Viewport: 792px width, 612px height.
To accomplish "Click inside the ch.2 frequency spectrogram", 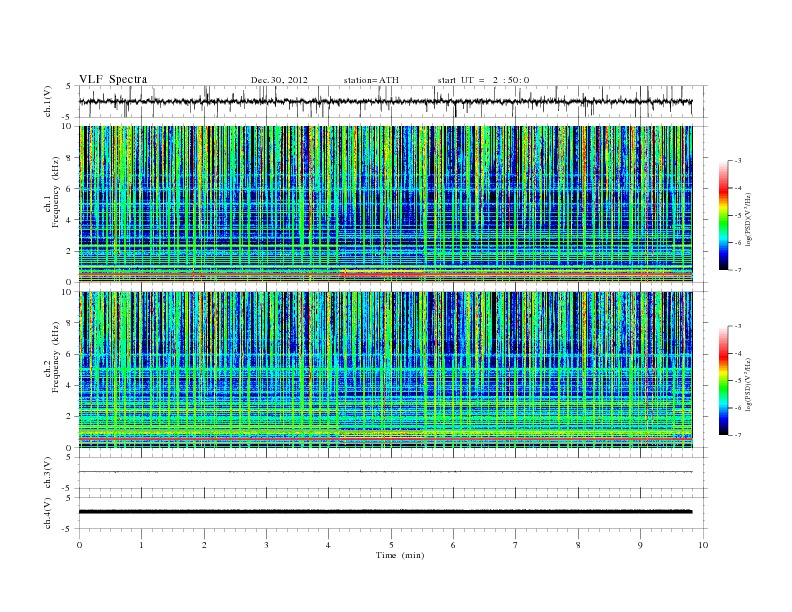I will (x=385, y=370).
